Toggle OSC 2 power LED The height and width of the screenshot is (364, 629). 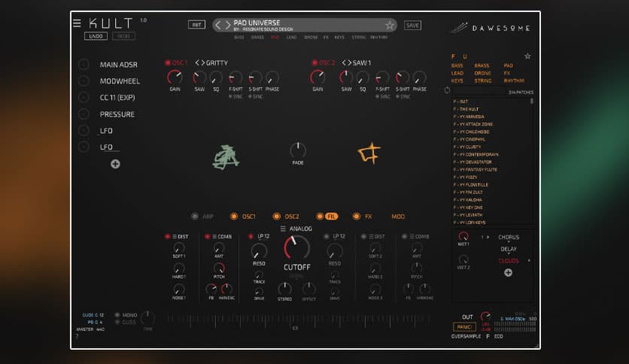click(315, 63)
